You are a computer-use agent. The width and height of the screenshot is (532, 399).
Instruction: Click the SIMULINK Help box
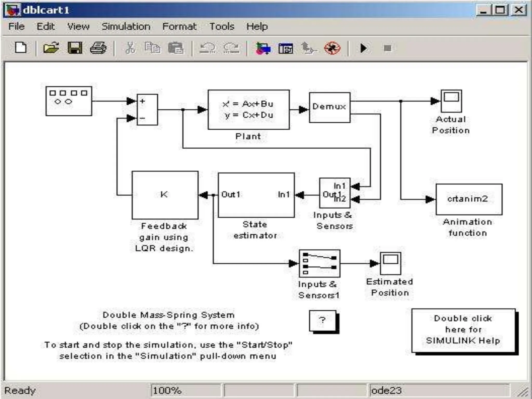[463, 330]
